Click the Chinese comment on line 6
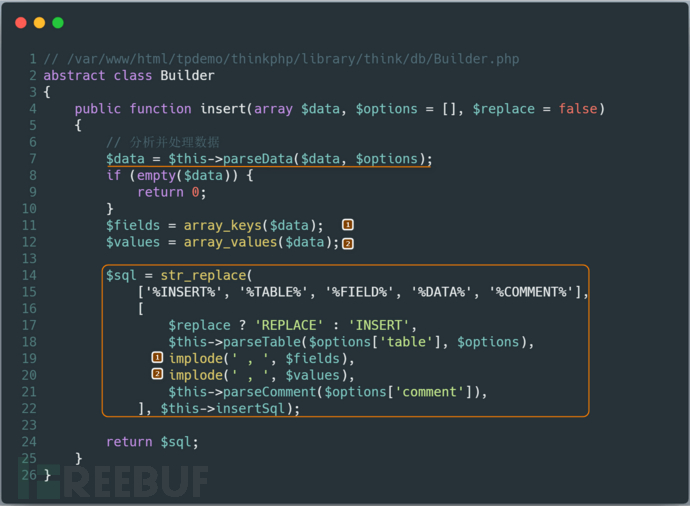This screenshot has height=506, width=690. pos(163,142)
